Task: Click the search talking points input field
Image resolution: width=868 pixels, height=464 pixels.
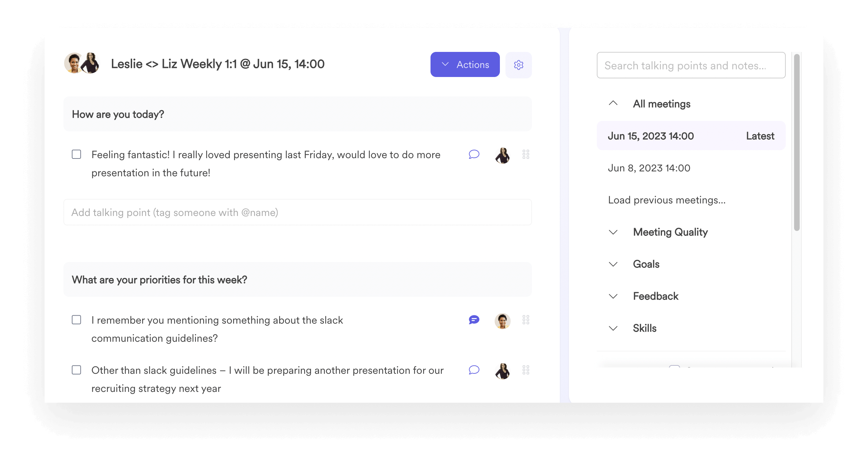Action: (691, 65)
